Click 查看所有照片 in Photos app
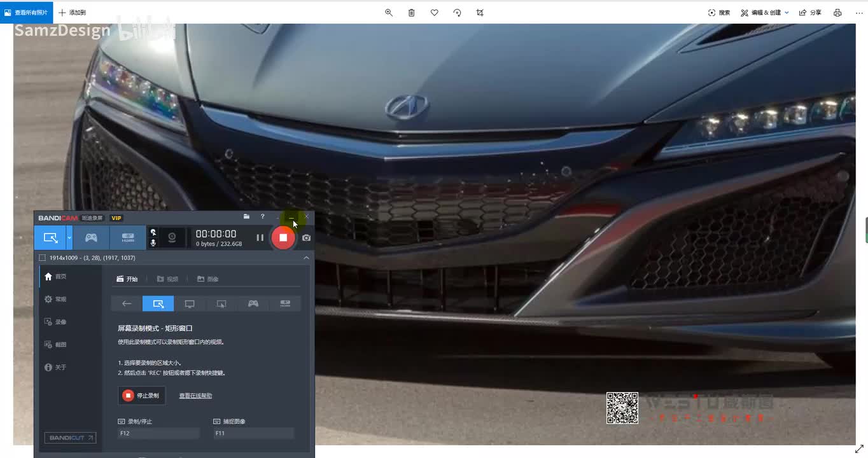 (x=26, y=13)
